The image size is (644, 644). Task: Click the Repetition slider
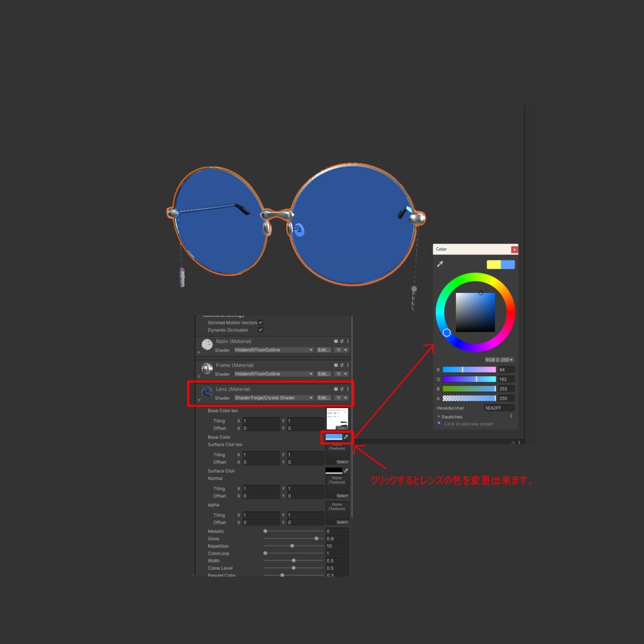coord(294,546)
